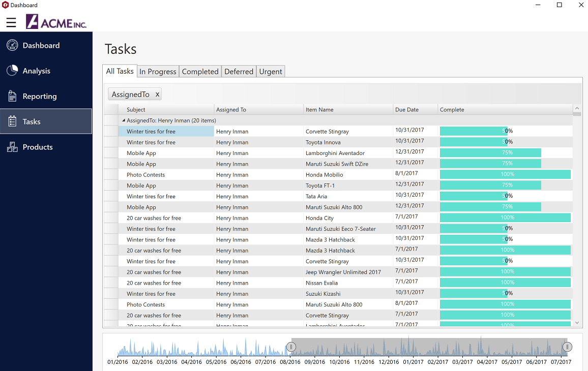Select the Tata Aria cell
588x371 pixels.
click(x=348, y=196)
